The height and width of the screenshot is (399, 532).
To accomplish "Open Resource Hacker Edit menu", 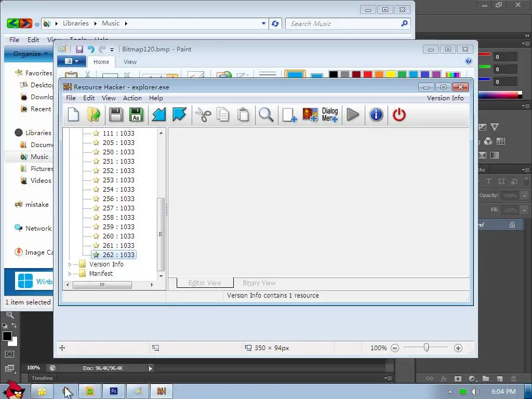I will 88,98.
